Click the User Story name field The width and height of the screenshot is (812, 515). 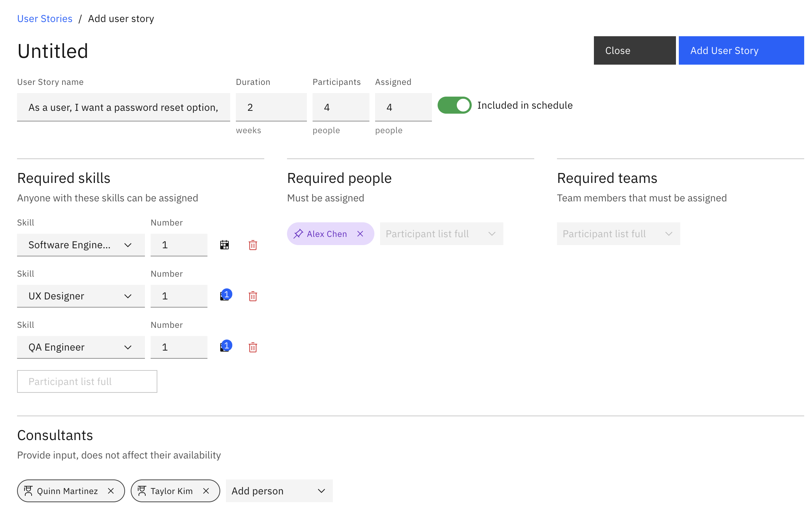[x=124, y=107]
